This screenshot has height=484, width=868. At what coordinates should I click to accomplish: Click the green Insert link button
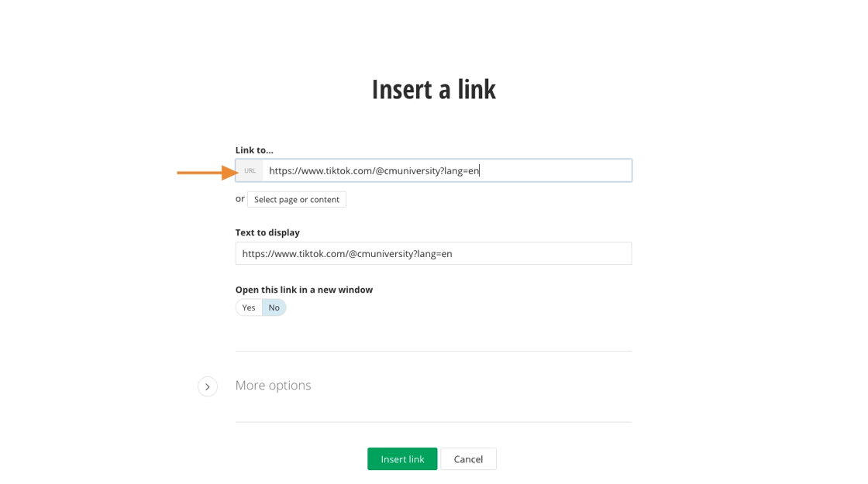(x=402, y=459)
